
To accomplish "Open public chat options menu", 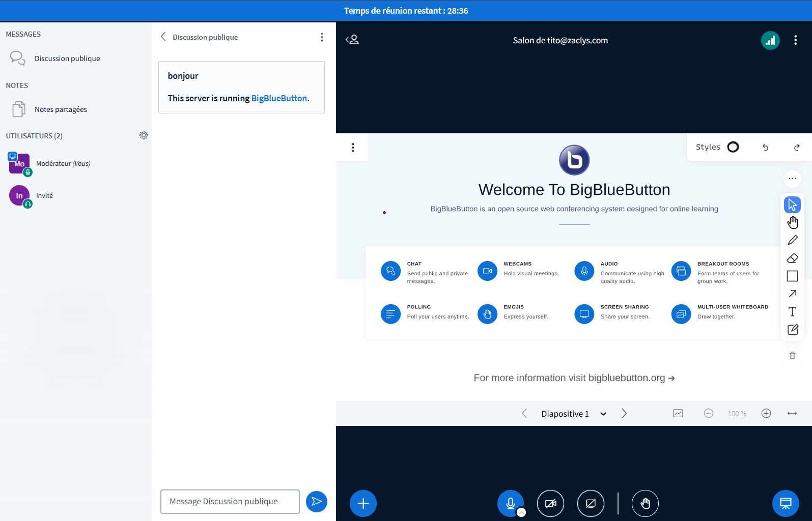I will tap(322, 37).
